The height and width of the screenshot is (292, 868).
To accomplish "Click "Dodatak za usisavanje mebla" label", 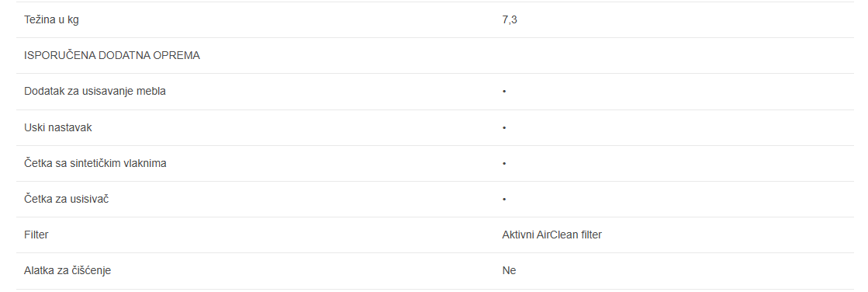I will (x=95, y=92).
